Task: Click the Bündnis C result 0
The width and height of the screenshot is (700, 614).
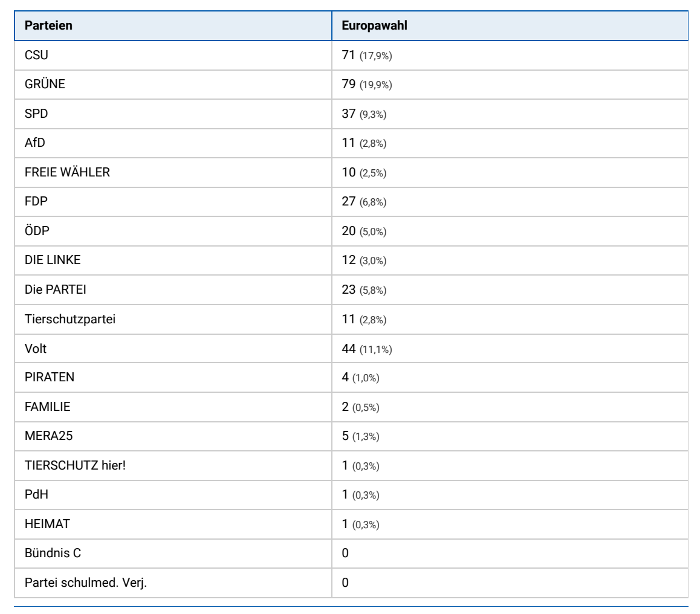Action: pyautogui.click(x=345, y=554)
